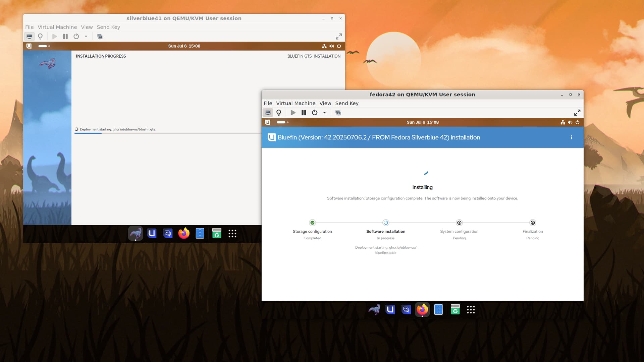Screen dimensions: 644x362
Task: Toggle VM hardware details via the lightbulb icon
Action: [x=279, y=113]
